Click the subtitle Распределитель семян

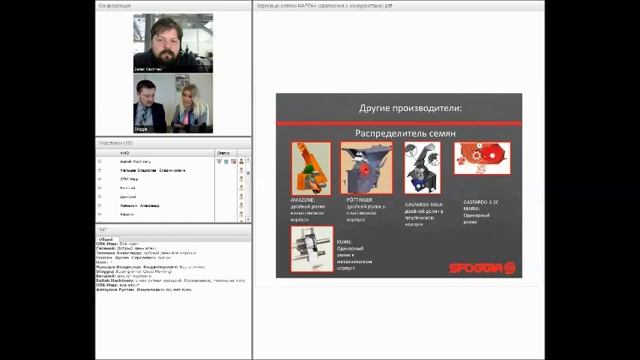pyautogui.click(x=405, y=133)
